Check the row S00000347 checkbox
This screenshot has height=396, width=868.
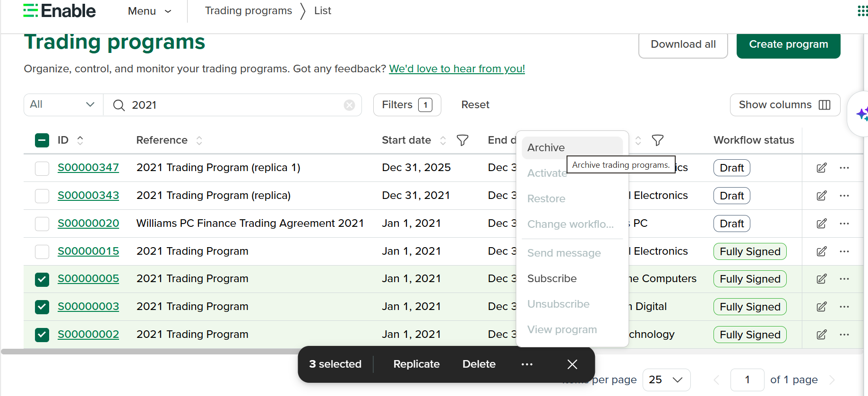42,168
